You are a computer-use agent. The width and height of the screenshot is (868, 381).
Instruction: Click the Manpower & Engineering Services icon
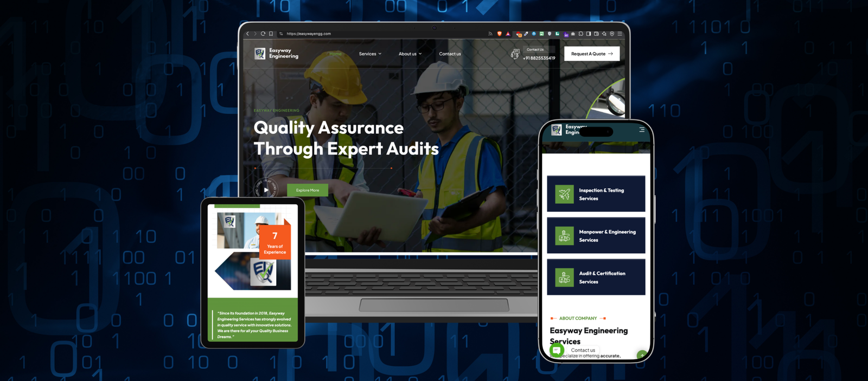(x=564, y=236)
